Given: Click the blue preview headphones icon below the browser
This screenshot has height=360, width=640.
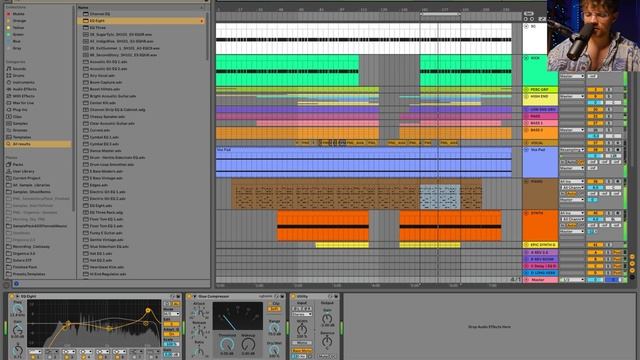Looking at the screenshot, I should (16, 284).
